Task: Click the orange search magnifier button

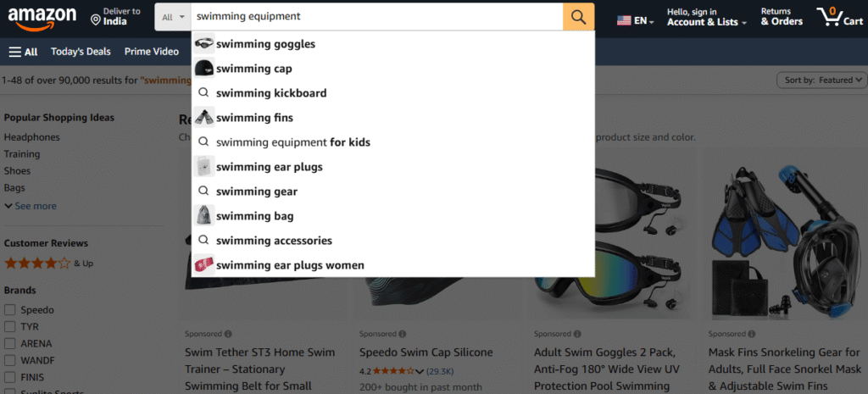Action: click(578, 17)
